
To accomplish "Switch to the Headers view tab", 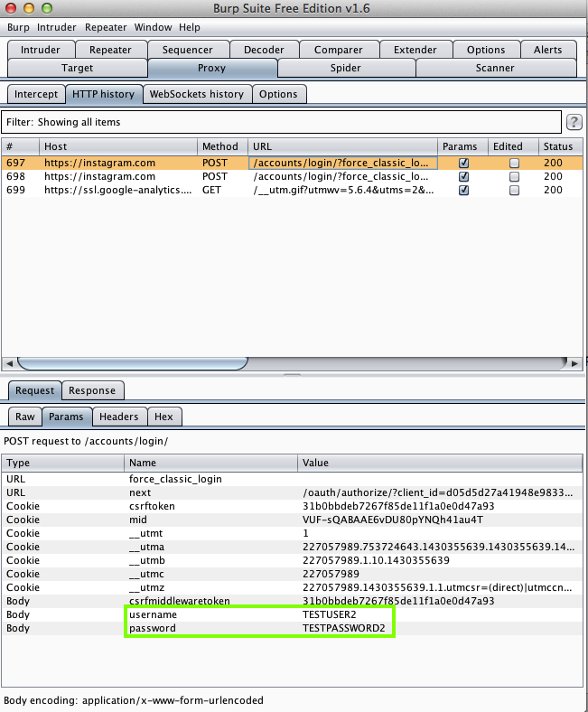I will 119,417.
